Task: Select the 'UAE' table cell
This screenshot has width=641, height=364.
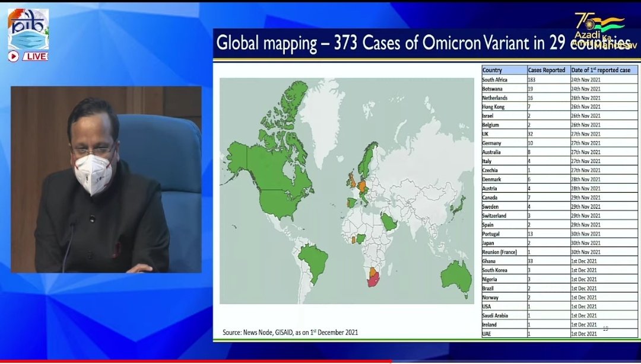Action: tap(504, 333)
